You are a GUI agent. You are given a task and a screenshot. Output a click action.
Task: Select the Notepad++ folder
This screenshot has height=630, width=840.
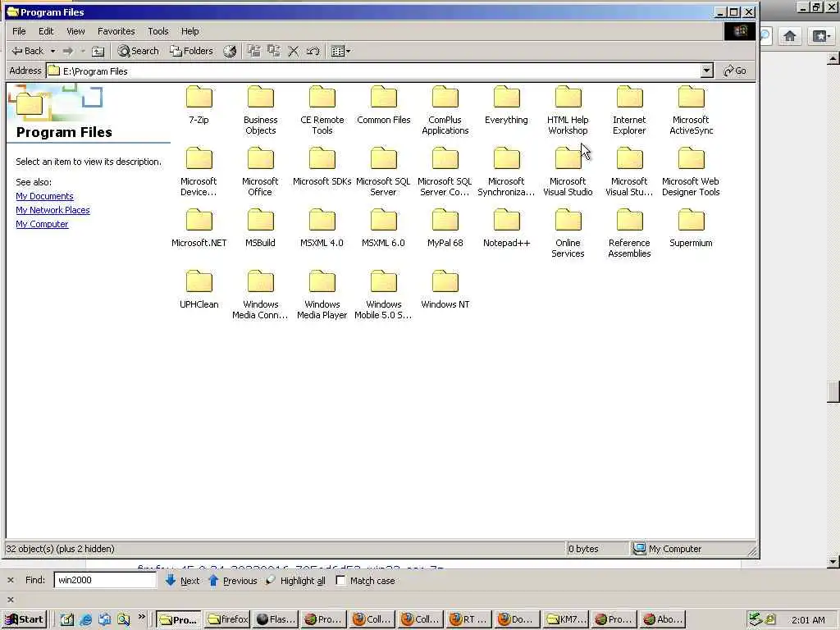point(506,228)
